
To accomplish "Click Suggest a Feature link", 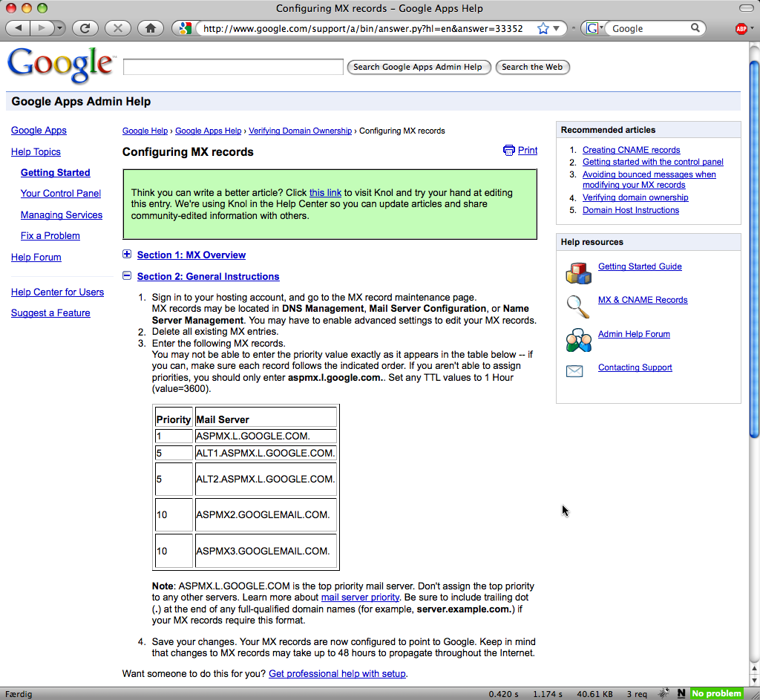I will pyautogui.click(x=50, y=313).
